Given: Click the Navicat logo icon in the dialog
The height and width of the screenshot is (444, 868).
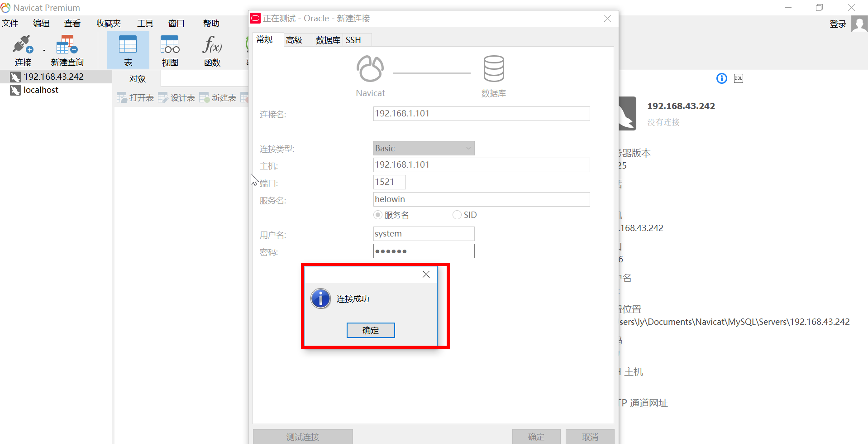Looking at the screenshot, I should click(370, 68).
